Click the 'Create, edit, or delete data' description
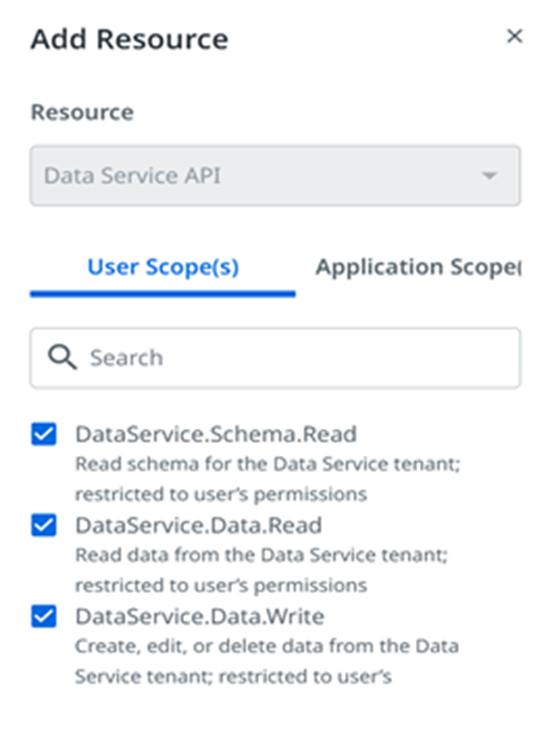The width and height of the screenshot is (552, 738). tap(267, 661)
